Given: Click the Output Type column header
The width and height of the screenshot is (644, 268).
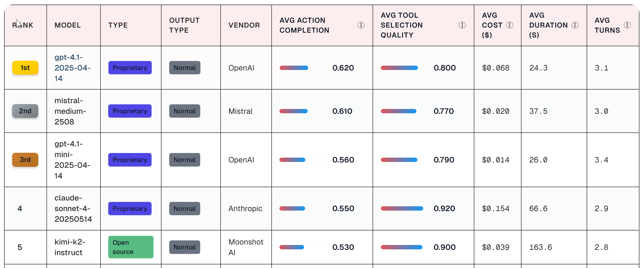Looking at the screenshot, I should click(184, 25).
